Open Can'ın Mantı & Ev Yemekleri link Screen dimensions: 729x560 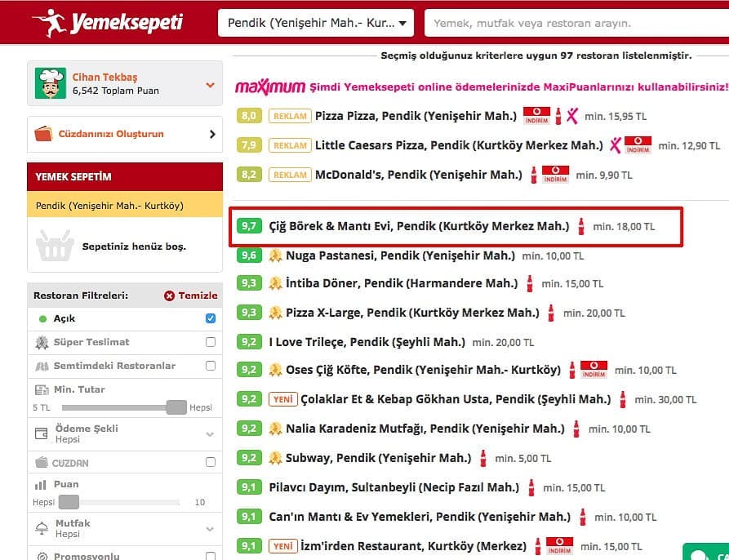coord(420,517)
